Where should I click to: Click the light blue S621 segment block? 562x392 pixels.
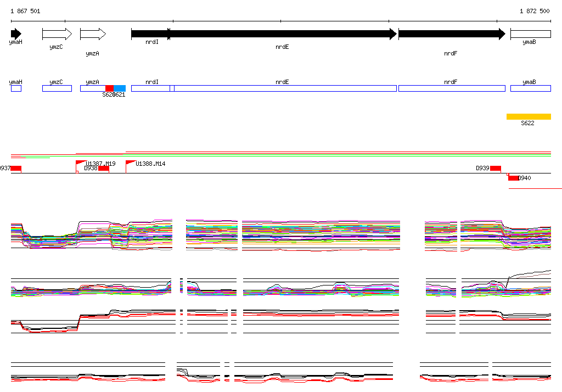pyautogui.click(x=120, y=88)
